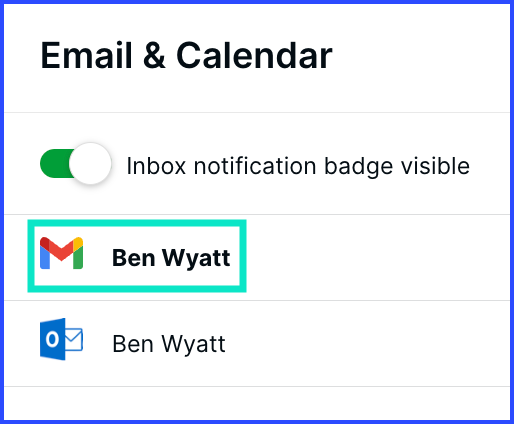
Task: Click empty space right of Outlook account row
Action: [x=367, y=343]
